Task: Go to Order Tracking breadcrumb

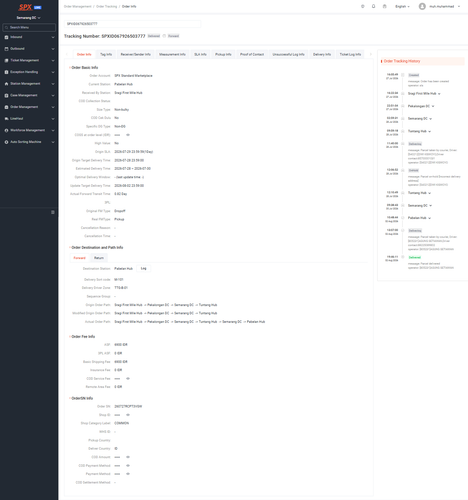Action: (x=107, y=6)
